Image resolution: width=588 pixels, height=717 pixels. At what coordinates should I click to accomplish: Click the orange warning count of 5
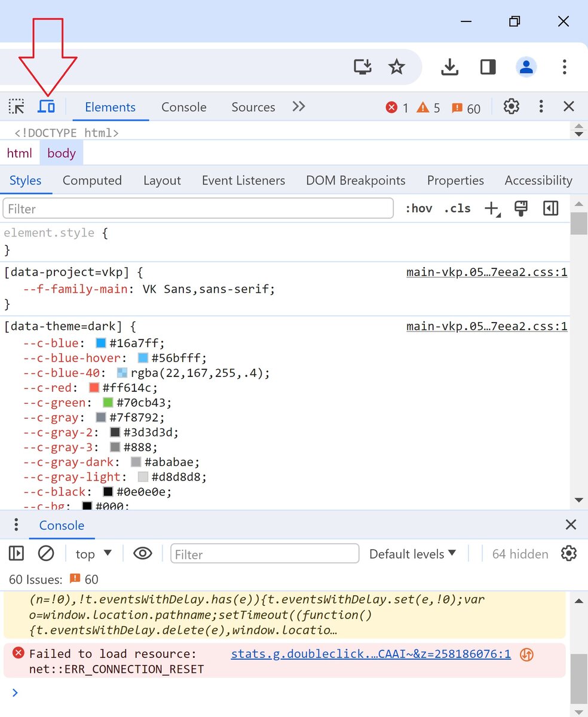pyautogui.click(x=428, y=108)
